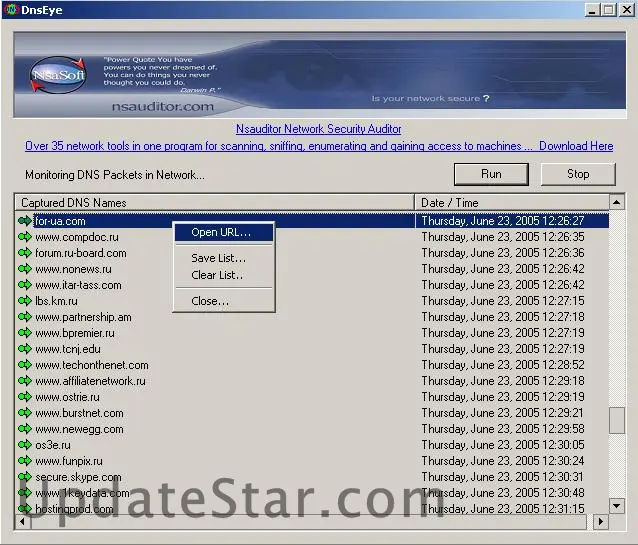Click the vertical scrollbar up arrow

(617, 202)
